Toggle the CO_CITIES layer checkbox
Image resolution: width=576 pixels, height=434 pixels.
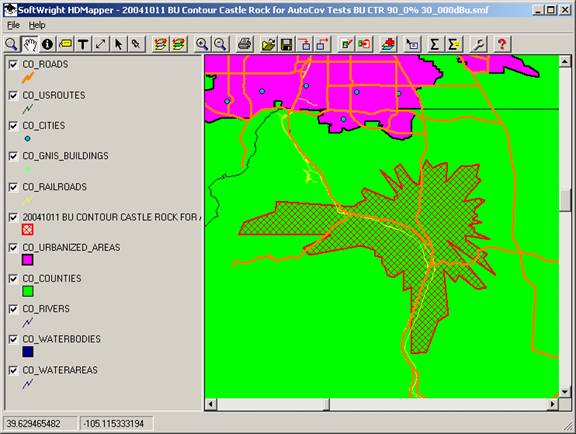(x=13, y=126)
